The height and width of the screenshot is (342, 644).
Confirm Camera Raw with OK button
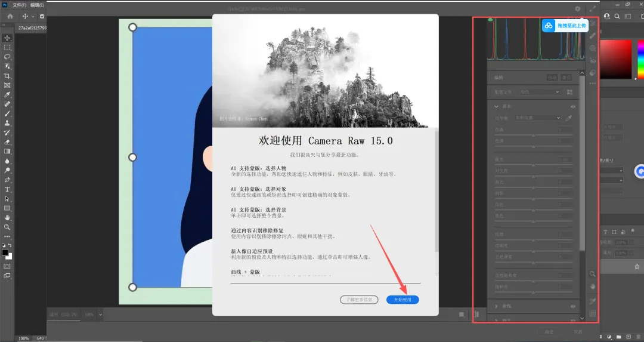click(x=549, y=332)
